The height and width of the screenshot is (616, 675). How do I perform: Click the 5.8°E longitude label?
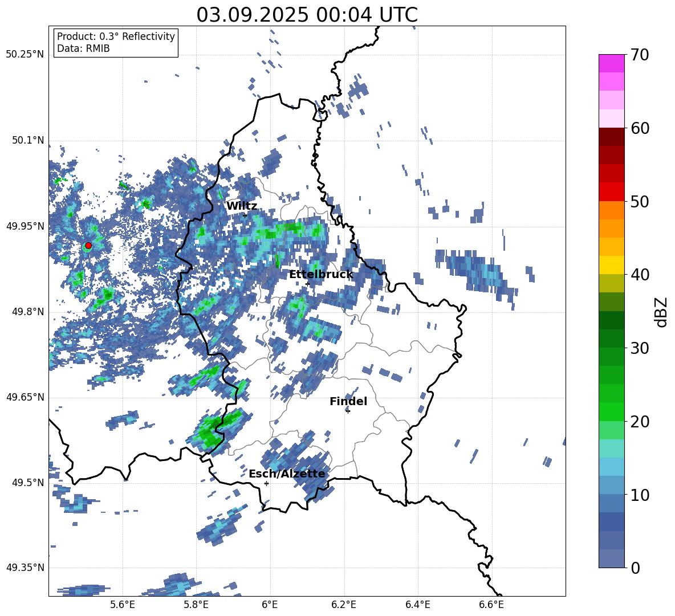[x=196, y=605]
